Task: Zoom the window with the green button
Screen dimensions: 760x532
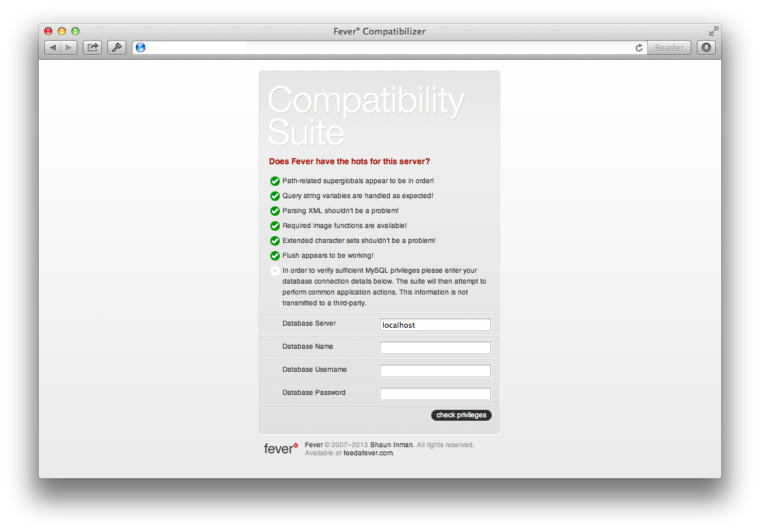Action: click(x=75, y=31)
